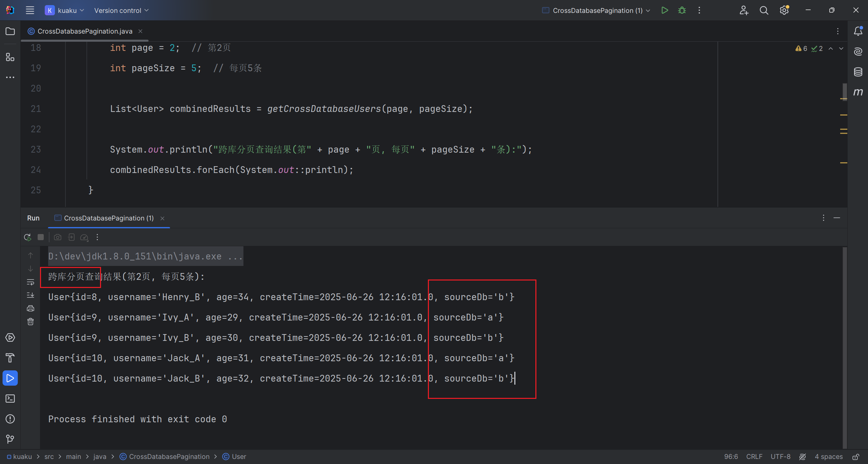Switch to CrossDatabasePagination (1) run tab
868x464 pixels.
point(108,218)
